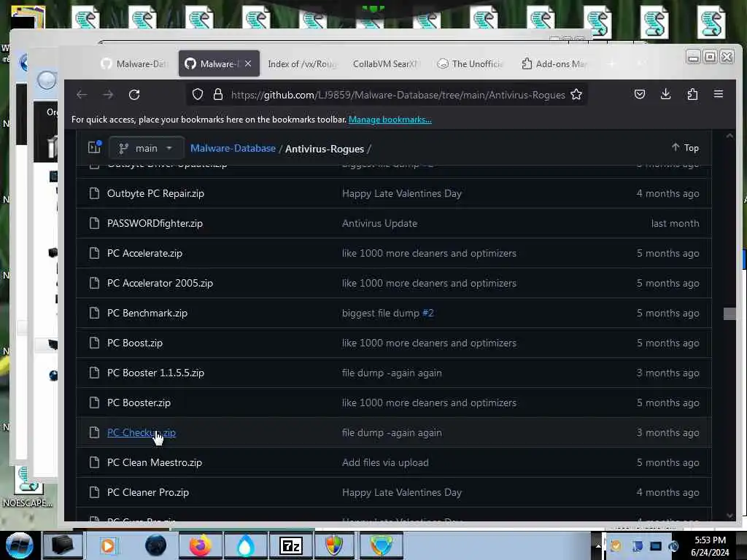The height and width of the screenshot is (560, 747).
Task: Switch to the Index of /vx/Rogues tab
Action: (x=301, y=64)
